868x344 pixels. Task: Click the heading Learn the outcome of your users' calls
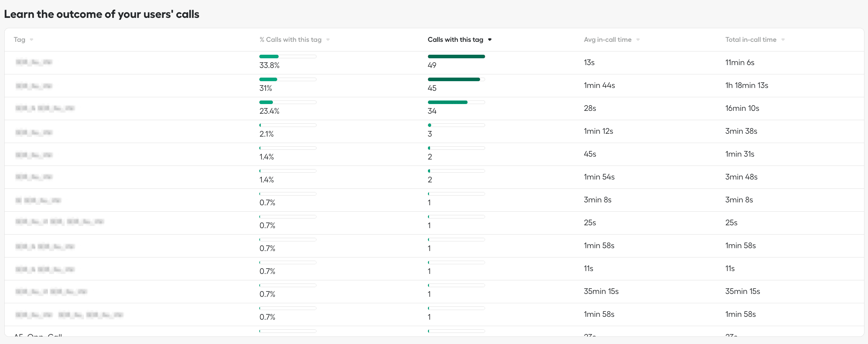102,14
